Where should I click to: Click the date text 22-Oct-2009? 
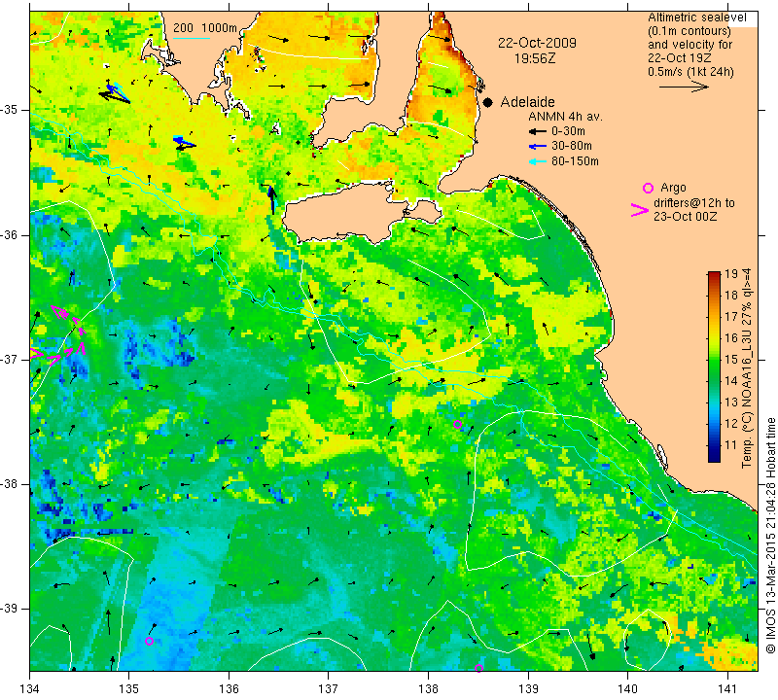[x=537, y=43]
